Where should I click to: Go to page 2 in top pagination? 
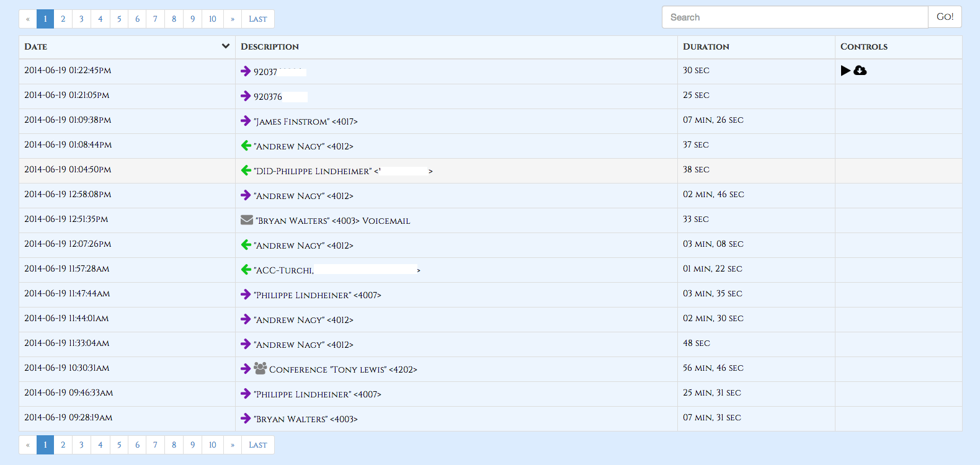[x=63, y=19]
